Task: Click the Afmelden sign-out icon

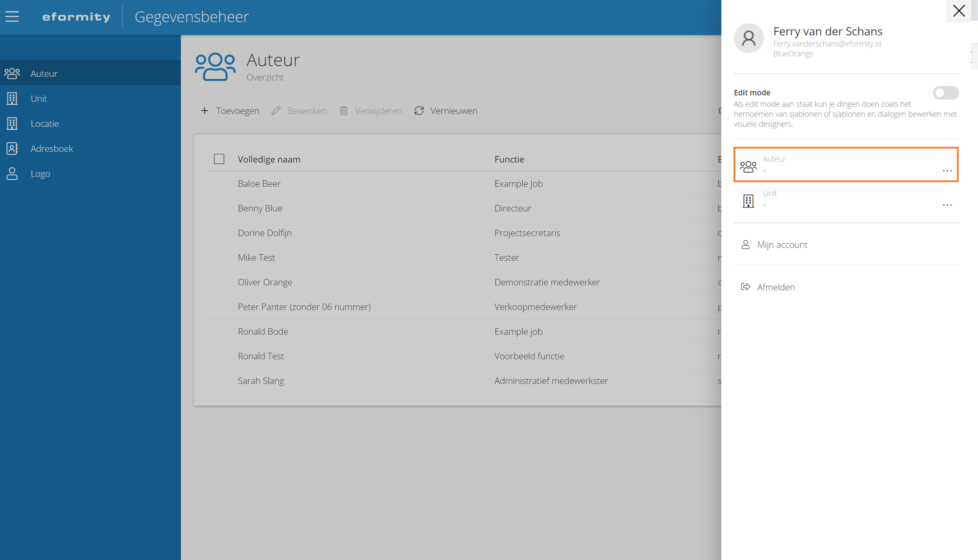Action: pyautogui.click(x=746, y=287)
